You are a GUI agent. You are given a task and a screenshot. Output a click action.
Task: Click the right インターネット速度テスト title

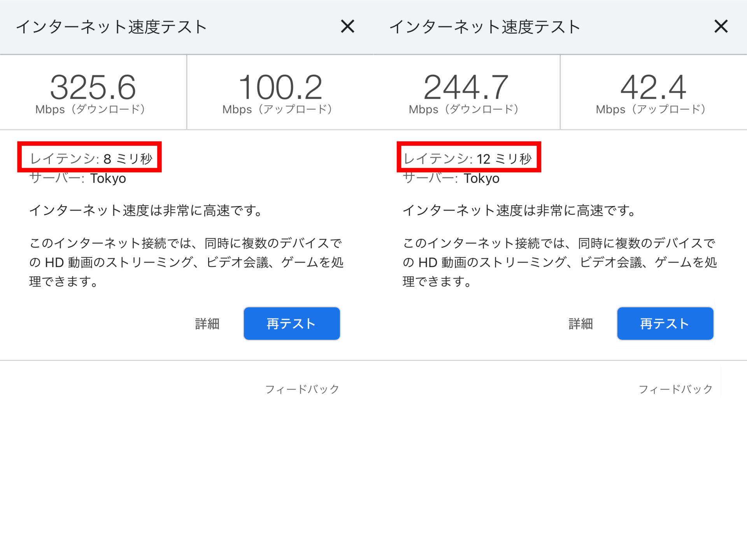pos(484,27)
